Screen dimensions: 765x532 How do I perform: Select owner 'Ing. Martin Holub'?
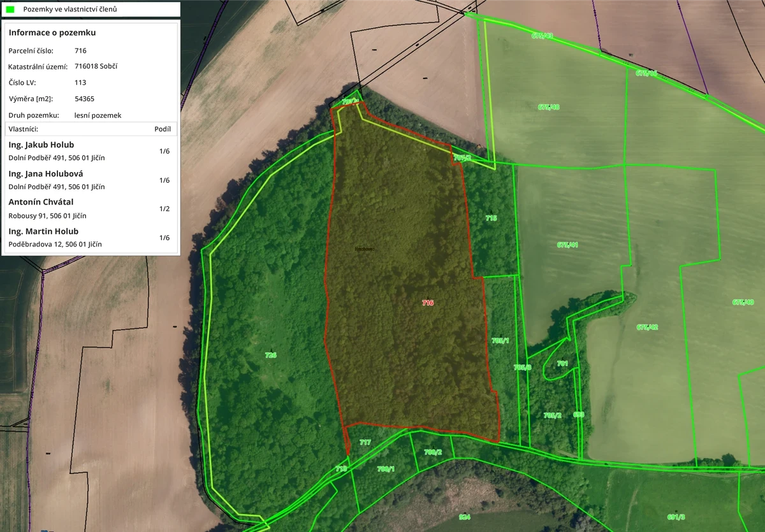(x=43, y=231)
